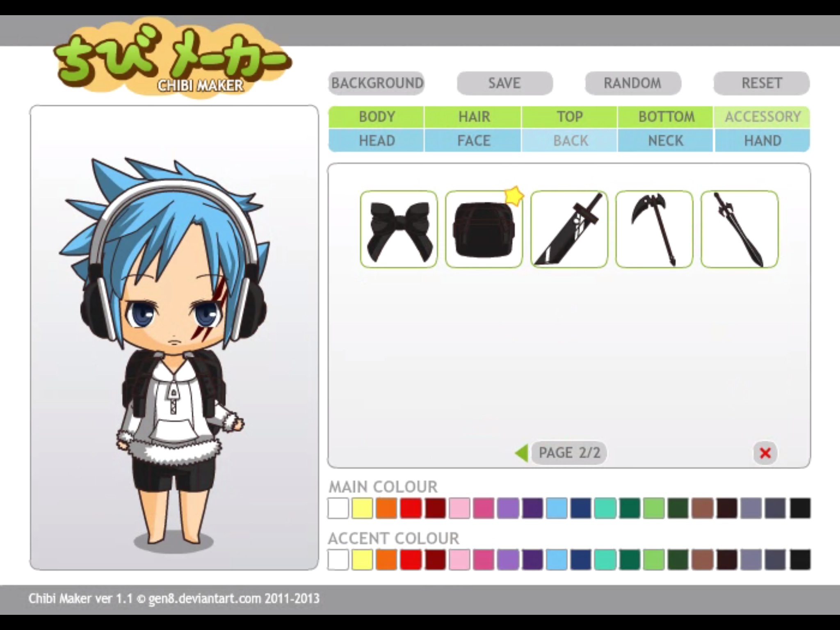Screen dimensions: 840x630
Task: Equip the thin dark sword accessory
Action: (740, 229)
